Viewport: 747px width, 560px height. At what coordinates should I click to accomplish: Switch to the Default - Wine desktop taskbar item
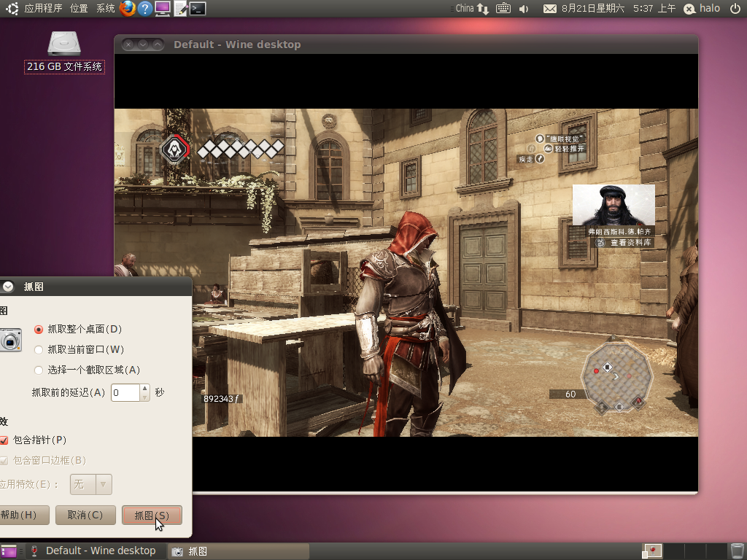point(96,551)
